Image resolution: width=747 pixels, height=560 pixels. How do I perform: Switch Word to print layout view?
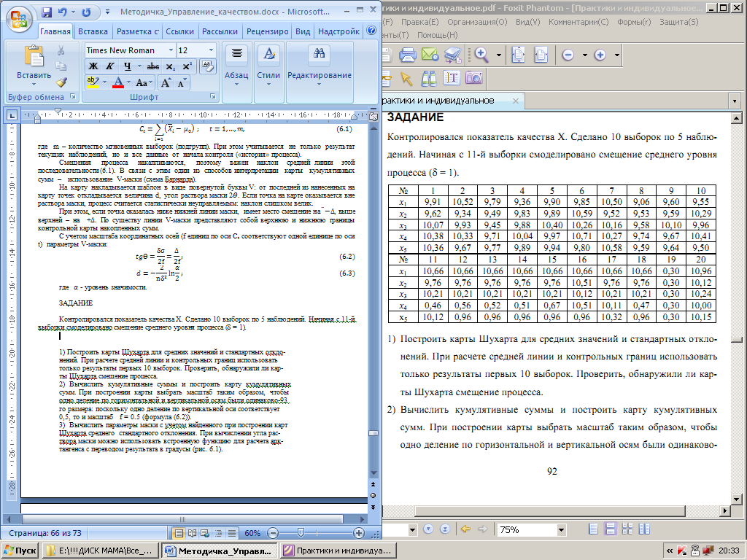(179, 533)
